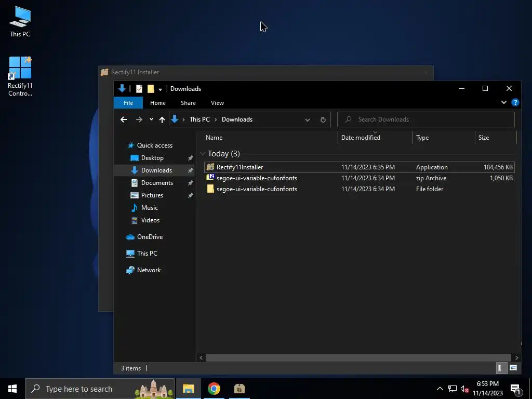
Task: Open the Home ribbon tab
Action: click(x=158, y=103)
